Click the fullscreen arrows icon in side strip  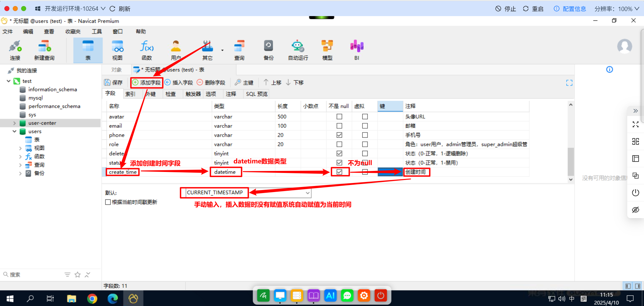point(635,124)
